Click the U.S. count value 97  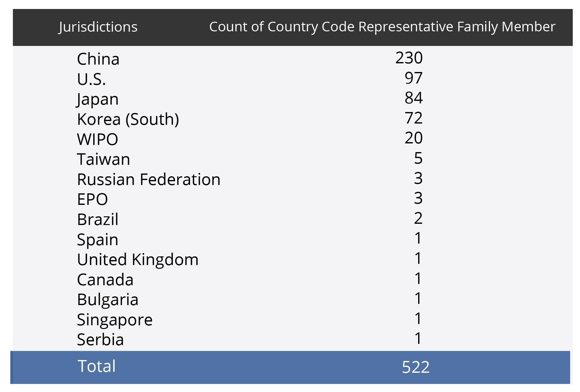(x=413, y=78)
